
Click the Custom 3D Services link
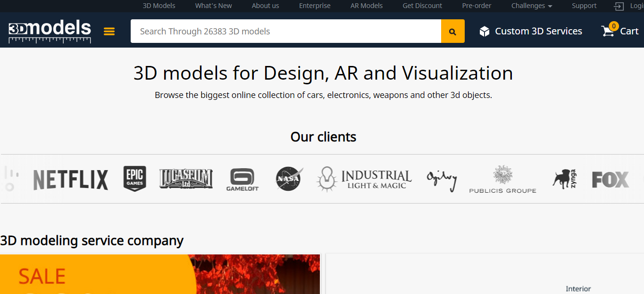[x=538, y=31]
